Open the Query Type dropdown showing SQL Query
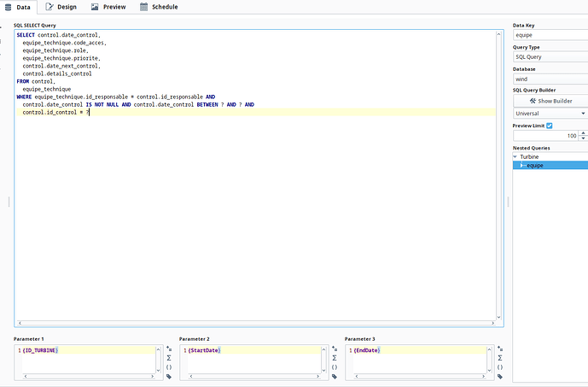 550,57
